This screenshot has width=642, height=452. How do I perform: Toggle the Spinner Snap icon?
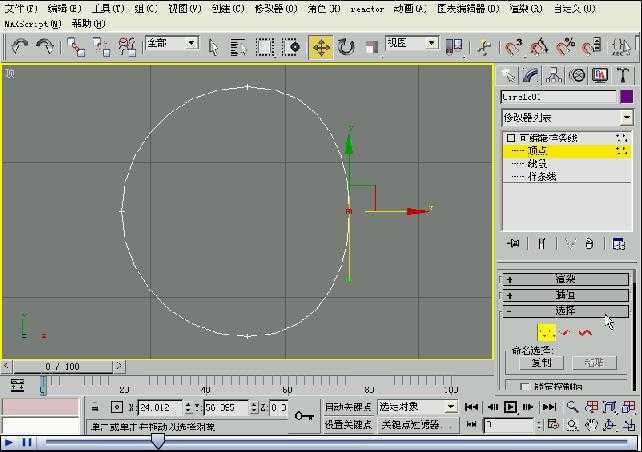591,47
